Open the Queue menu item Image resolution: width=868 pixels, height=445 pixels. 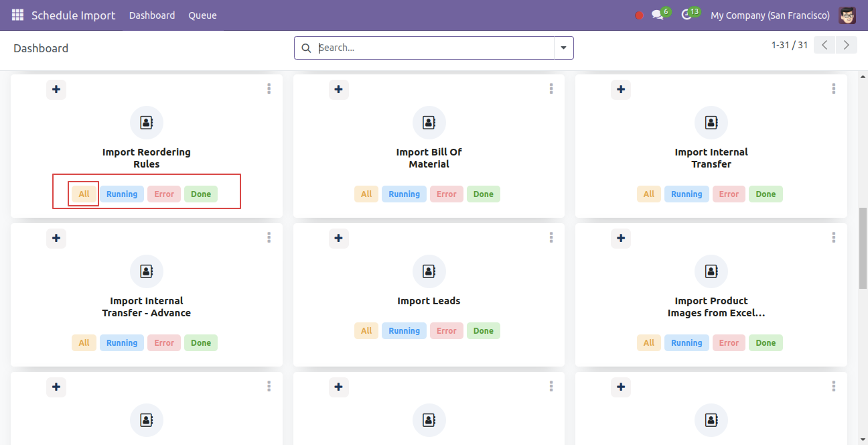202,15
